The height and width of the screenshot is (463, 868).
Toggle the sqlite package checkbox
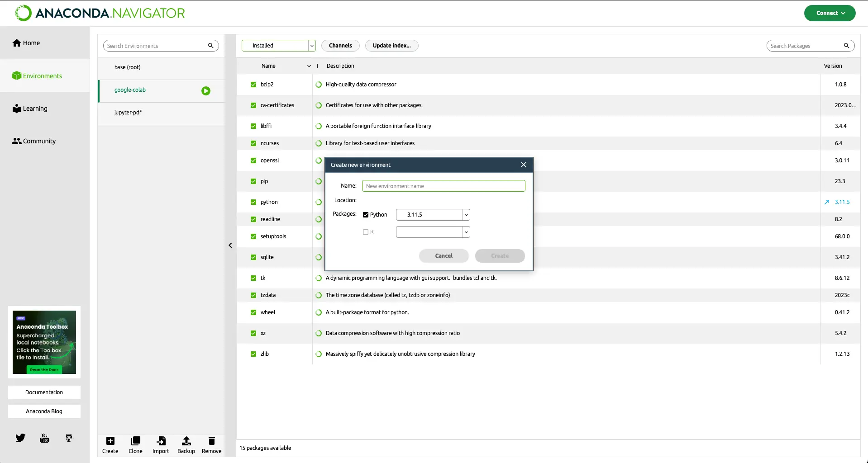253,257
